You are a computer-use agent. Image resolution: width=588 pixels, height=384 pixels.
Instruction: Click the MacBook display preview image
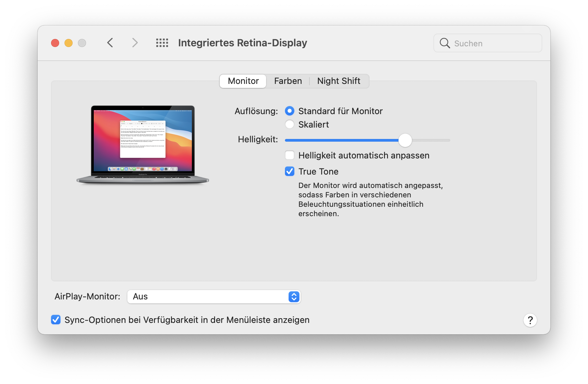[143, 144]
